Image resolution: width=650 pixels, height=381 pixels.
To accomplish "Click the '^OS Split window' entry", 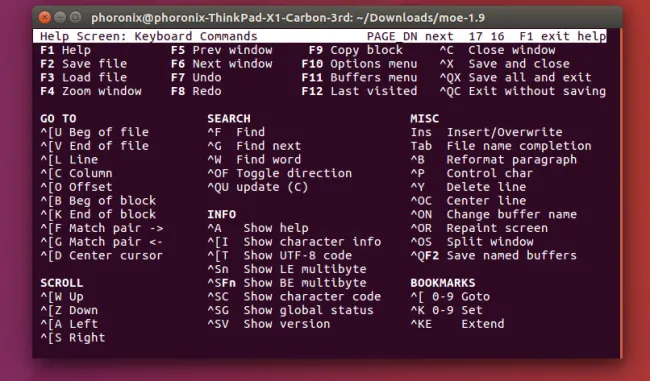I will [472, 242].
